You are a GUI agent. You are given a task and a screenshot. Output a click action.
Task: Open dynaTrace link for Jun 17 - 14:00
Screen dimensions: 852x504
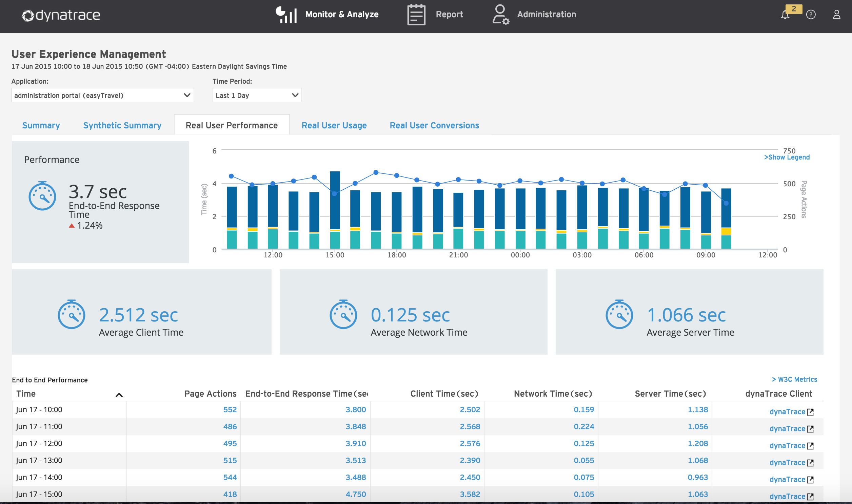pos(788,480)
